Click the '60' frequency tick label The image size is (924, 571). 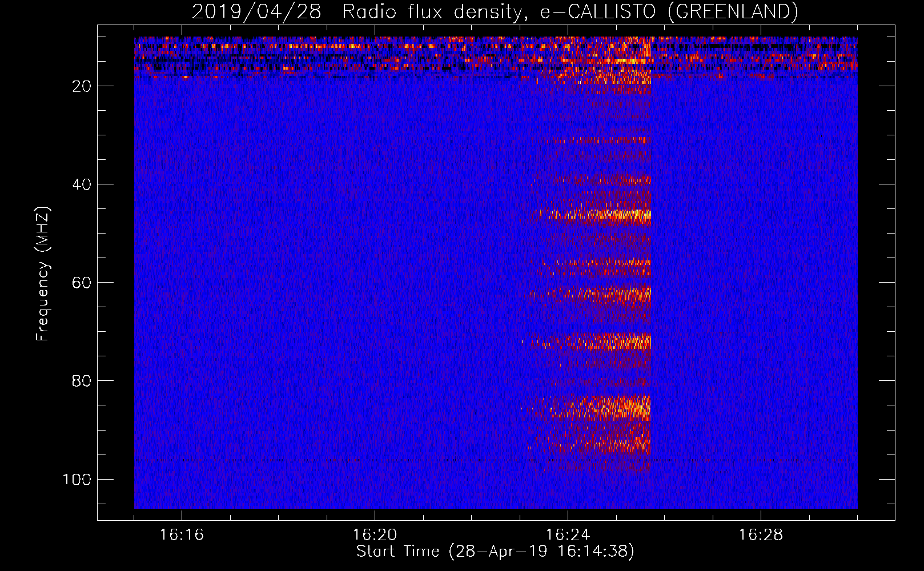point(82,283)
